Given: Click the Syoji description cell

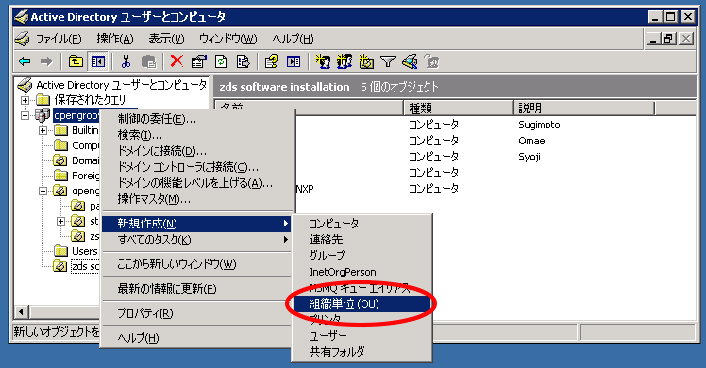Looking at the screenshot, I should 529,157.
